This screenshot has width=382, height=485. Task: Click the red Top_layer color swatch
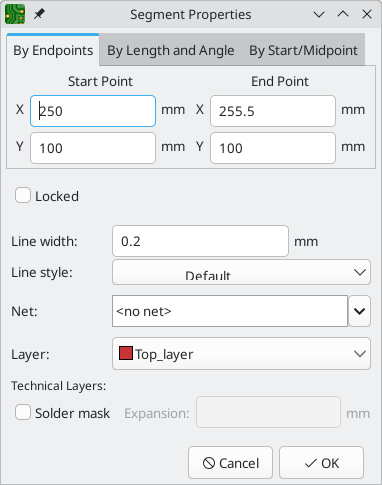126,353
